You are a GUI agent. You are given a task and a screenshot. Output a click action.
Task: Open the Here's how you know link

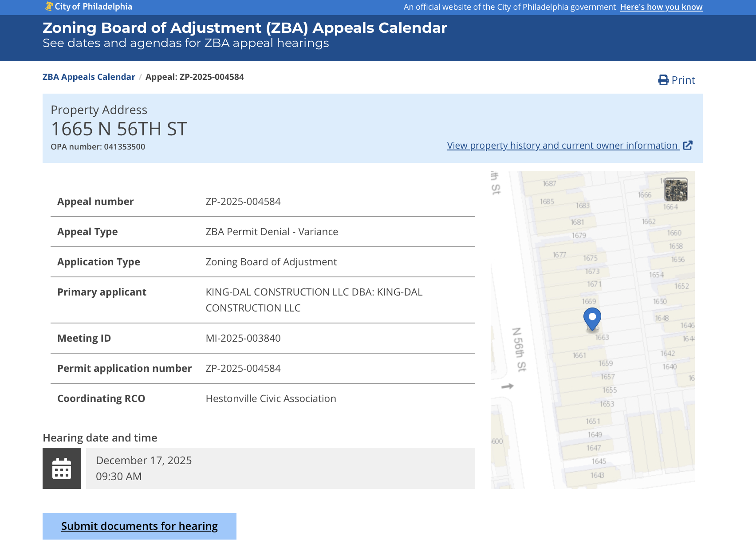tap(661, 7)
